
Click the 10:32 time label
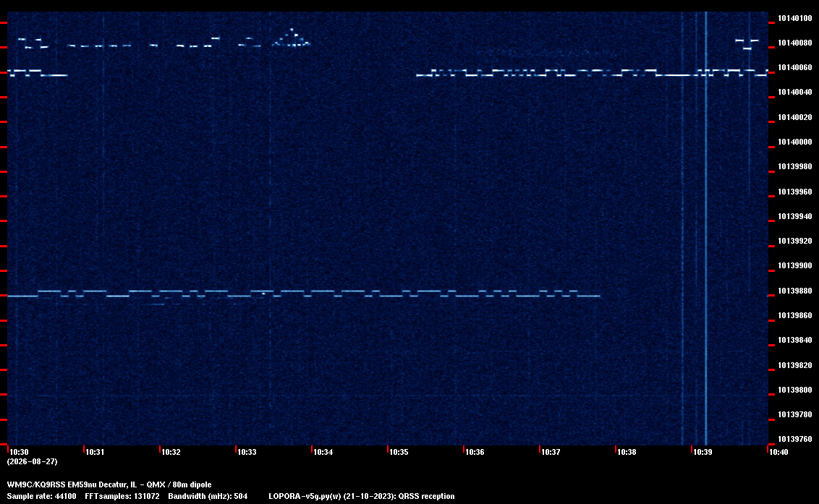171,452
